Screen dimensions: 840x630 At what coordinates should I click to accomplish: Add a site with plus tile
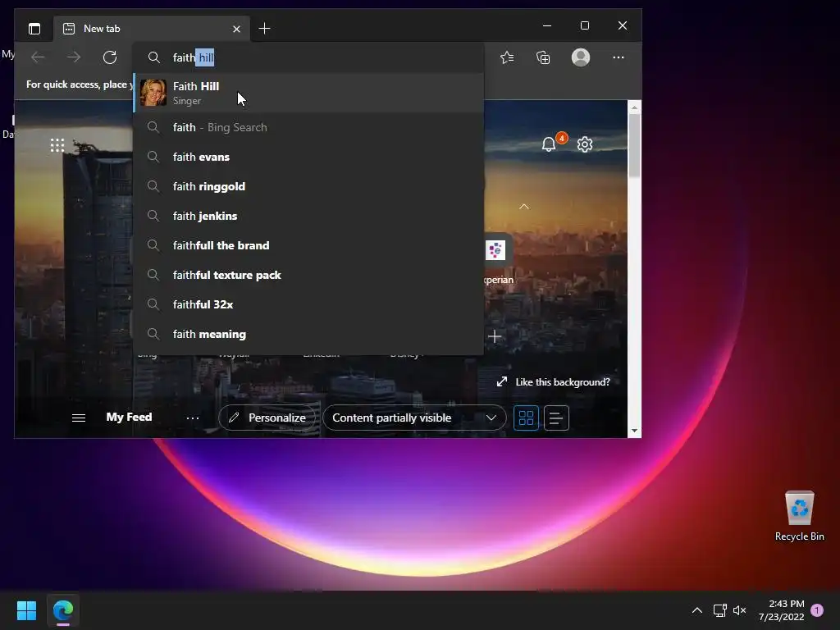[x=495, y=336]
